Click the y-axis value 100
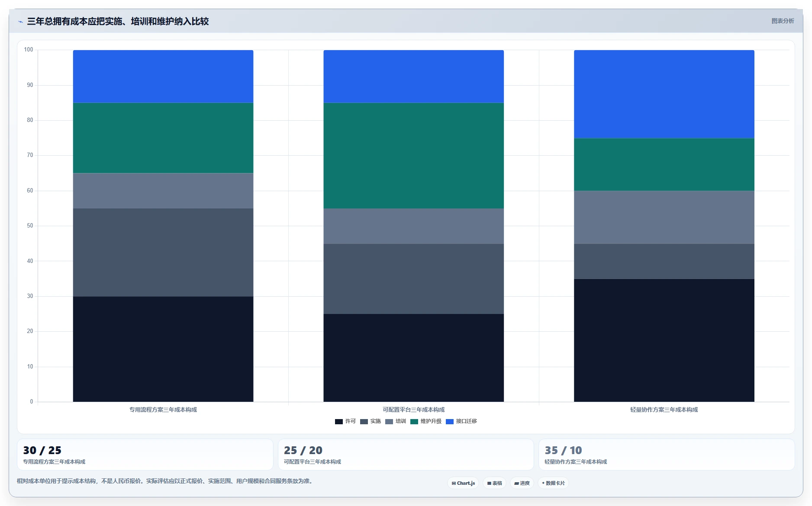This screenshot has width=812, height=506. (29, 50)
